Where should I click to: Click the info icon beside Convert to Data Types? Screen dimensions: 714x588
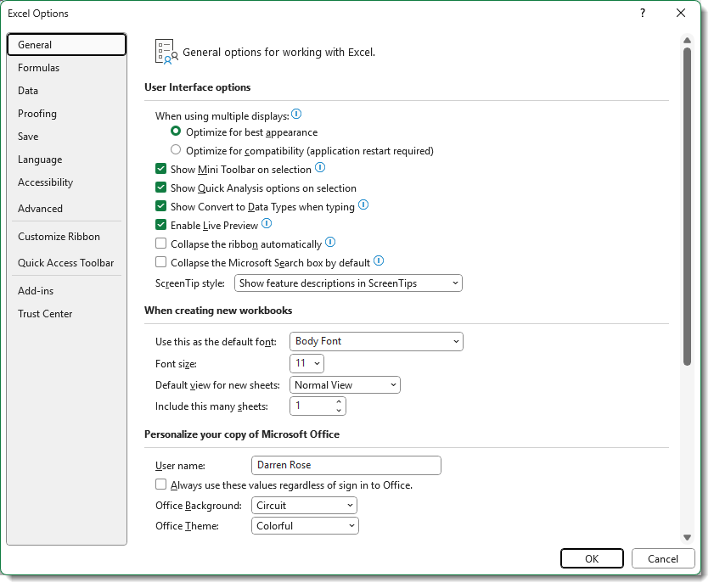(363, 205)
